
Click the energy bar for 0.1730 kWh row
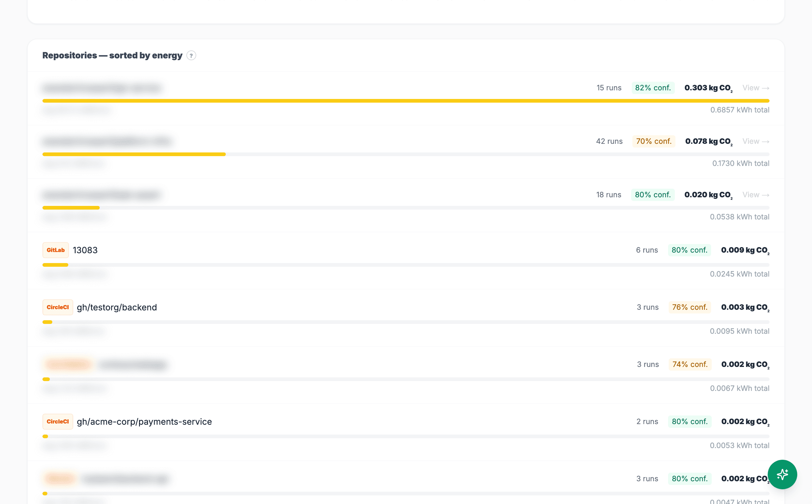406,154
